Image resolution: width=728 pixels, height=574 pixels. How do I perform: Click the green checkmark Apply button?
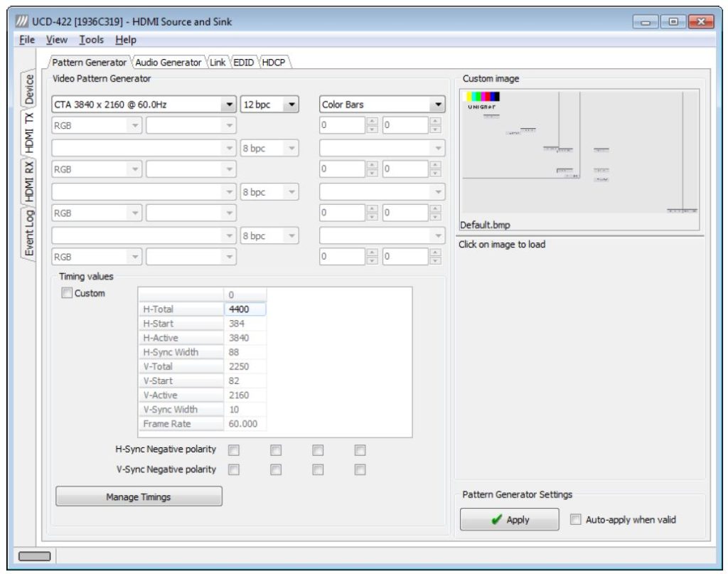509,519
